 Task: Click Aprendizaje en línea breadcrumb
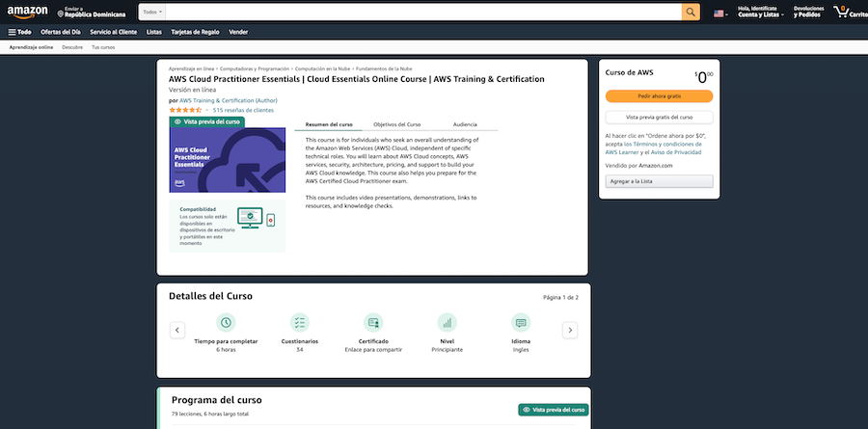coord(191,69)
